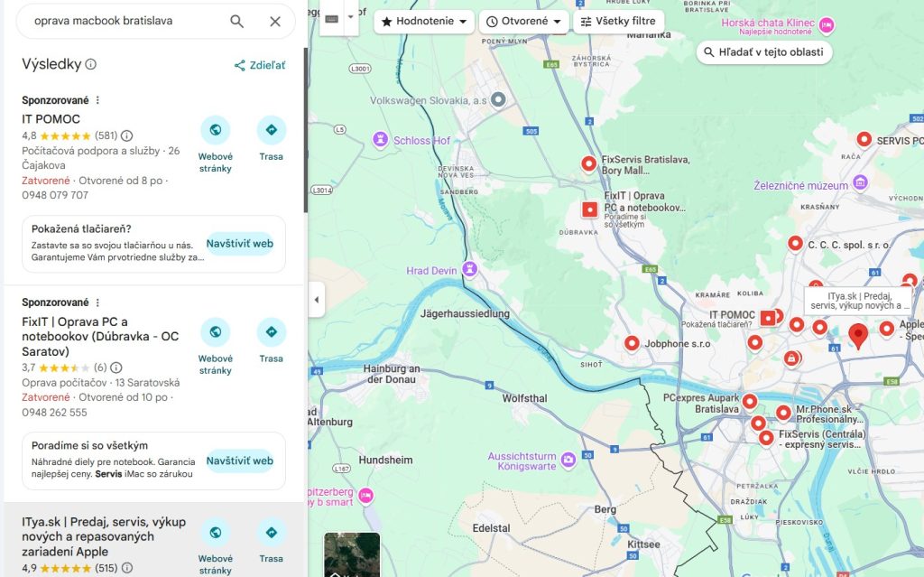Image resolution: width=924 pixels, height=577 pixels.
Task: Expand the Otvorené hours filter
Action: pos(524,22)
